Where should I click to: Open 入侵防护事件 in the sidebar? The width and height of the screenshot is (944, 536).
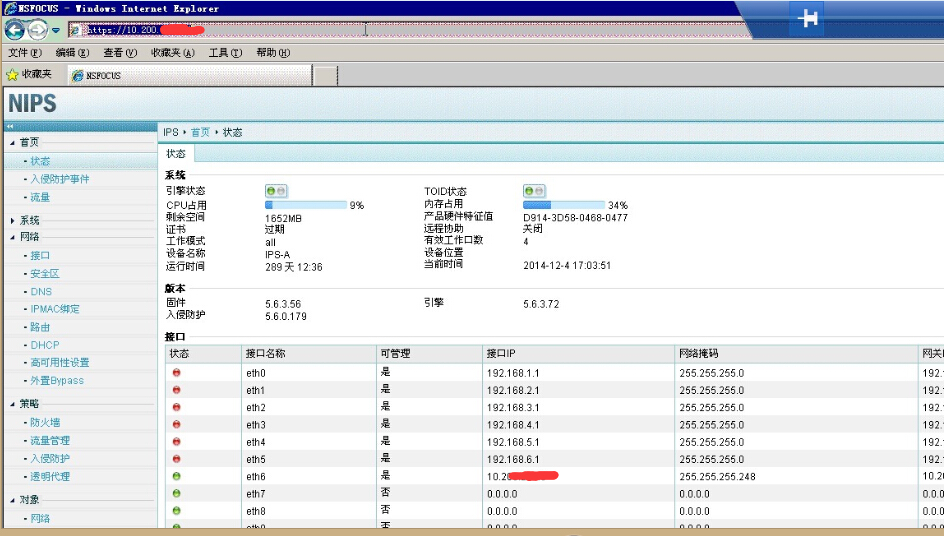(60, 179)
